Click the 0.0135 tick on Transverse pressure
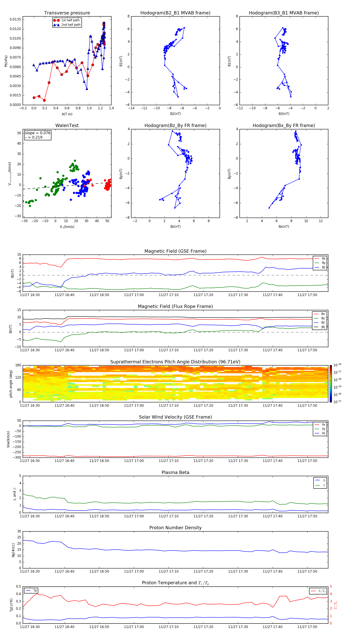 (x=15, y=20)
